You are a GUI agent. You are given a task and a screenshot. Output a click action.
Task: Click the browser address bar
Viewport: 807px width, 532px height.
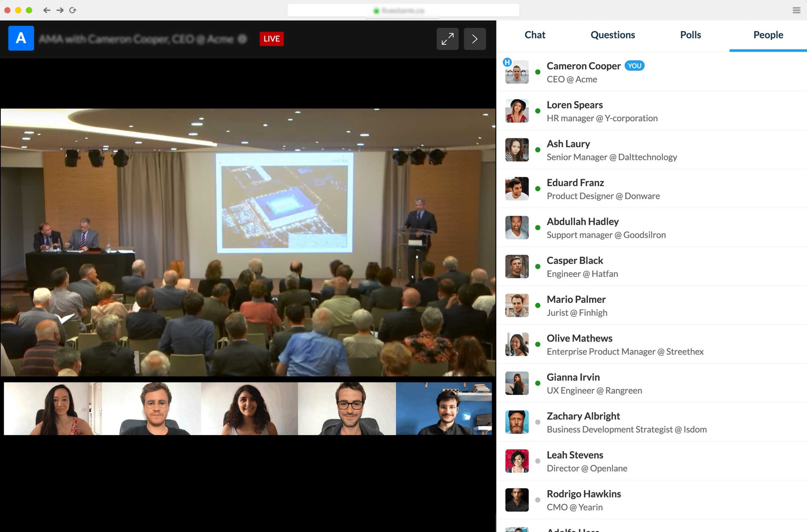coord(403,10)
